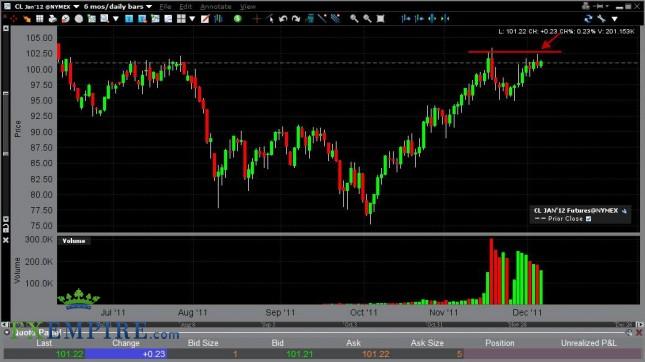The height and width of the screenshot is (362, 645).
Task: Open the Annotate menu
Action: pyautogui.click(x=216, y=7)
